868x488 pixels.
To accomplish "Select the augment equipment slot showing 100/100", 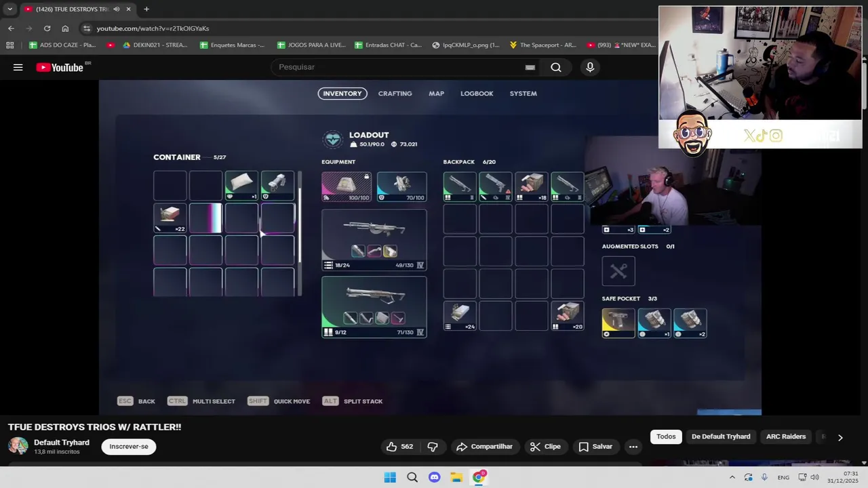I will pos(347,186).
